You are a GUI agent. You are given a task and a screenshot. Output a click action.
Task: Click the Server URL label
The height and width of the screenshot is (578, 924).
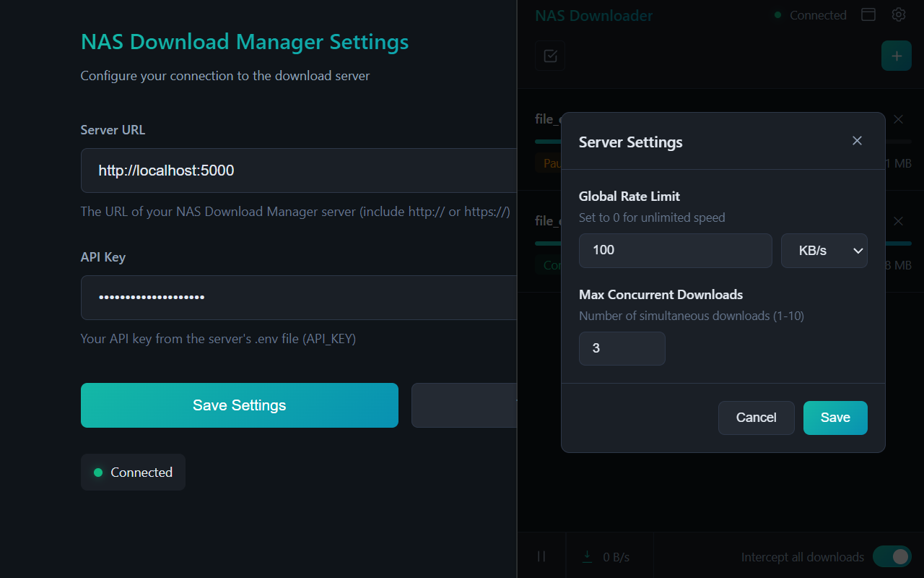(x=113, y=130)
